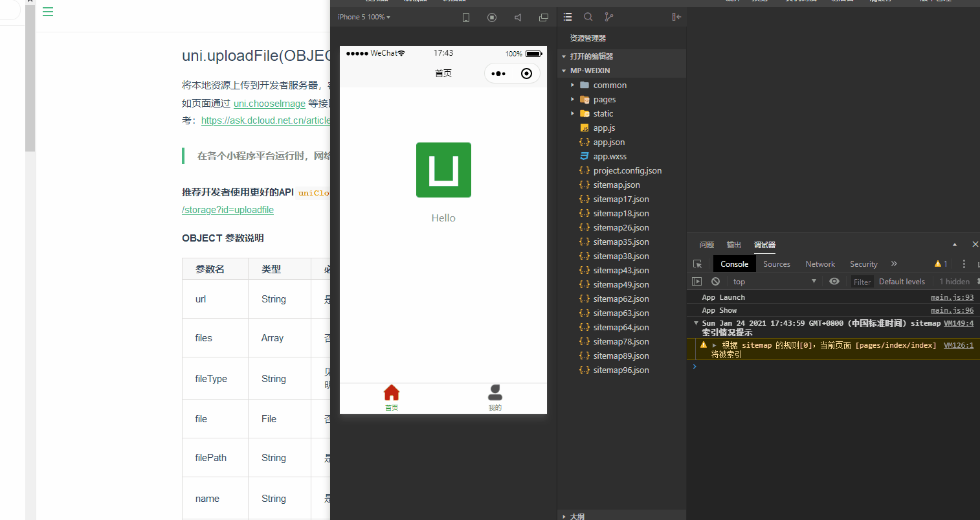Open VM126:1 source link
This screenshot has width=980, height=520.
click(x=959, y=345)
